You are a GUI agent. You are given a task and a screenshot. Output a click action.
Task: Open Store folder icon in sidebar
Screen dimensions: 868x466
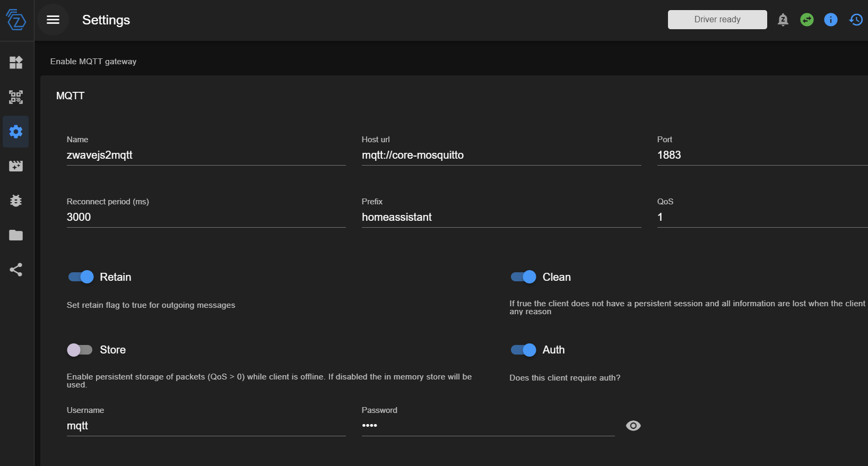pyautogui.click(x=16, y=235)
